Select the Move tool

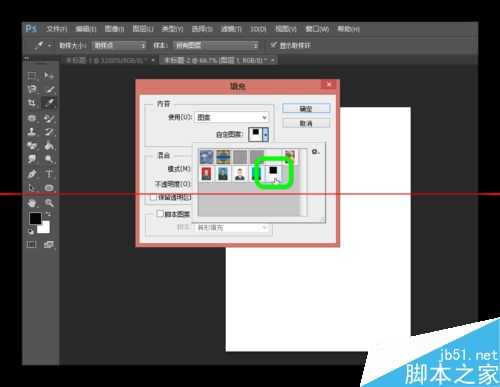pos(49,76)
